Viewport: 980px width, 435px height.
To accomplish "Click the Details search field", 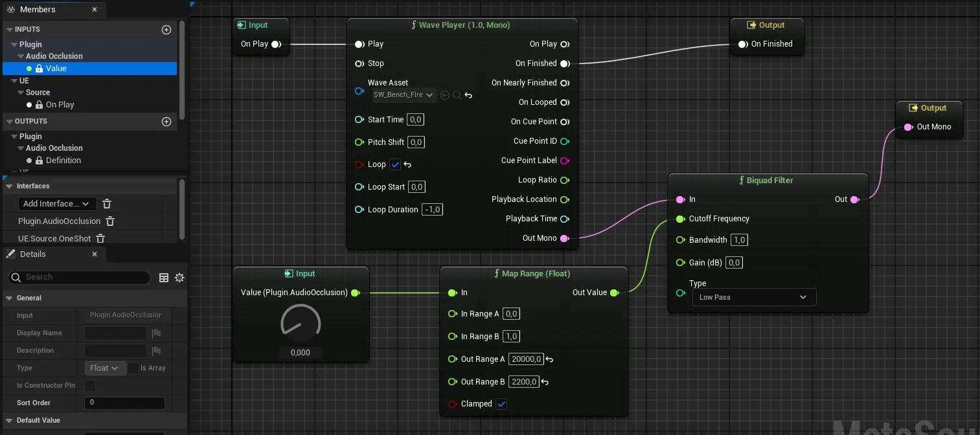I will point(80,277).
